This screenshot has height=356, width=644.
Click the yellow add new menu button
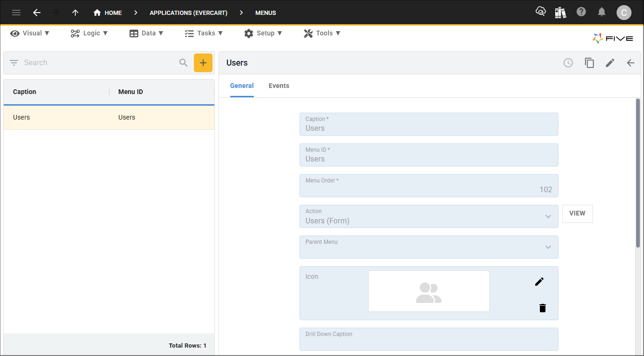pos(203,63)
